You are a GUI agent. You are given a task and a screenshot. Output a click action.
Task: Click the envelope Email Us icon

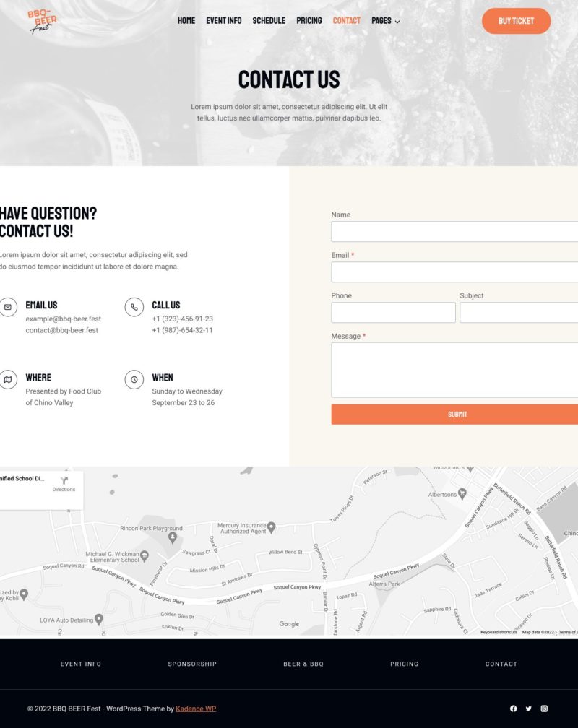[x=8, y=307]
